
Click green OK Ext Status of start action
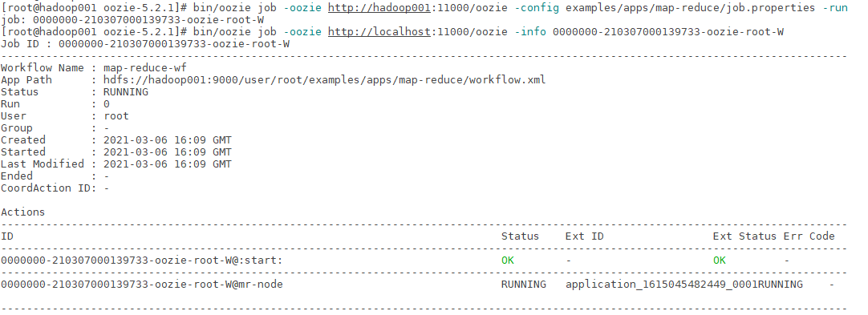[719, 260]
